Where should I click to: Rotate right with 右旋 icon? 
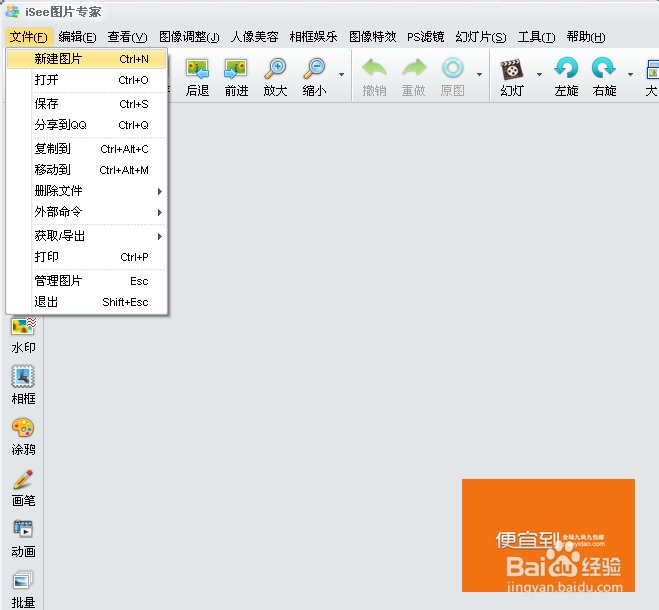(x=604, y=68)
